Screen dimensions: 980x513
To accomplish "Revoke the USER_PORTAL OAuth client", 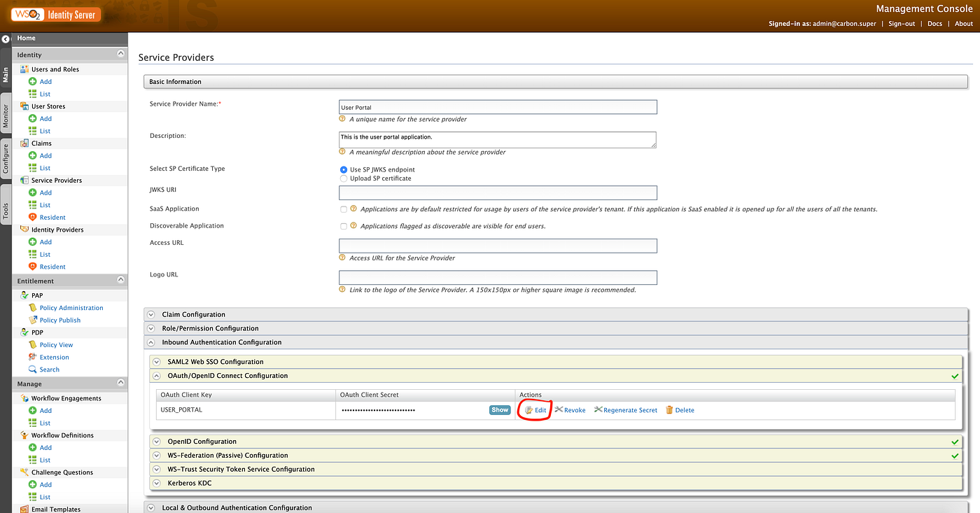I will 570,409.
